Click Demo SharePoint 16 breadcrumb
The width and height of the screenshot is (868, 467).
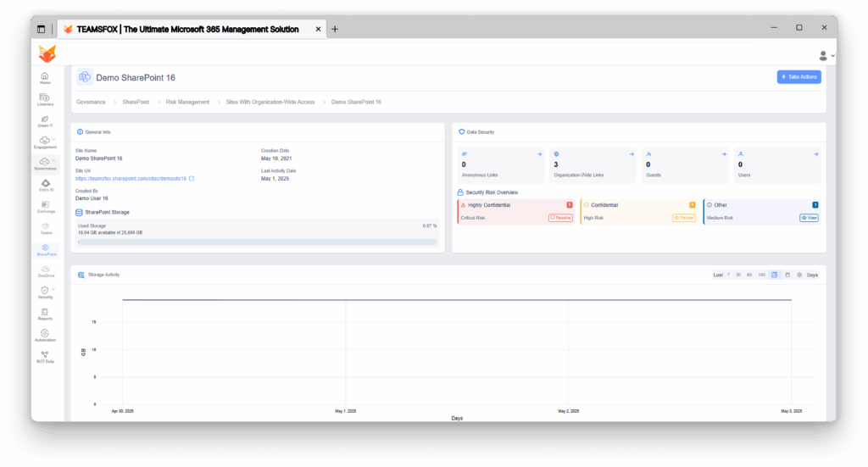point(357,103)
